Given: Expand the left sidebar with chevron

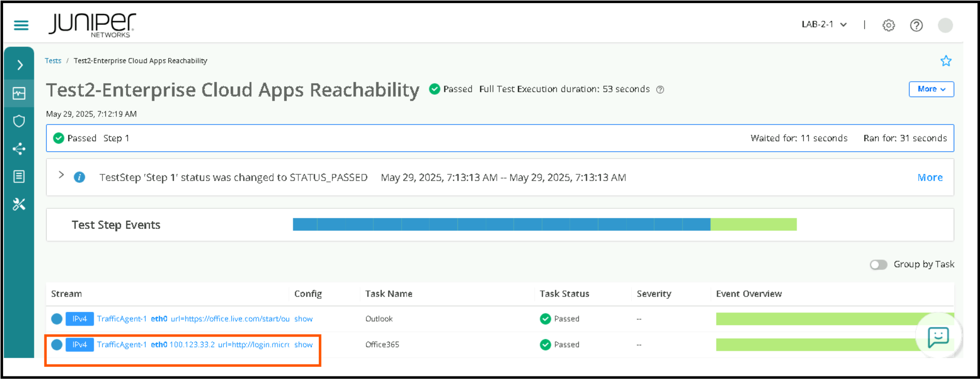Looking at the screenshot, I should (20, 65).
